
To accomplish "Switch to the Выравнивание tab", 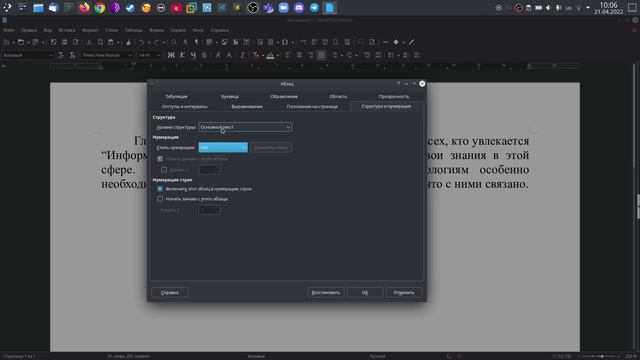I will tap(247, 107).
